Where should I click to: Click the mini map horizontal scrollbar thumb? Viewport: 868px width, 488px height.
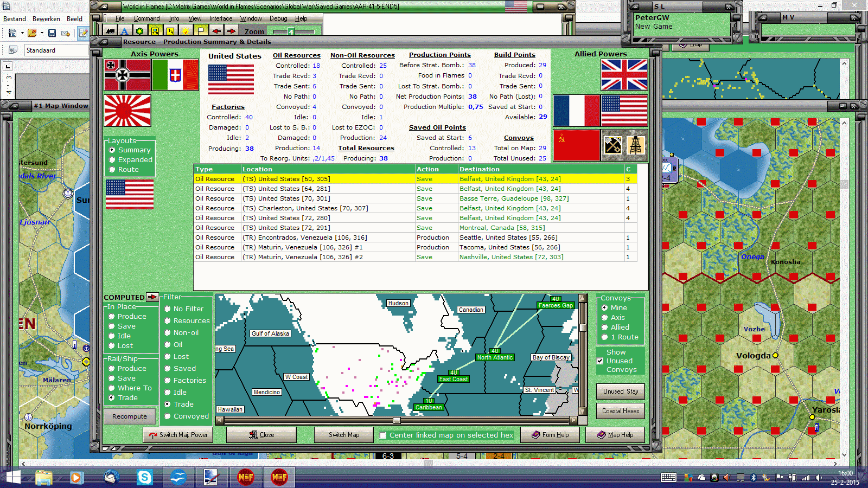click(397, 421)
